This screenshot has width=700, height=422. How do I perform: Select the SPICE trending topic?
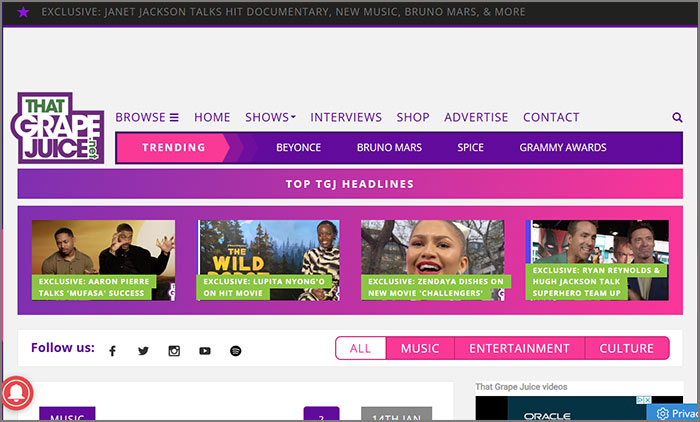click(x=471, y=147)
